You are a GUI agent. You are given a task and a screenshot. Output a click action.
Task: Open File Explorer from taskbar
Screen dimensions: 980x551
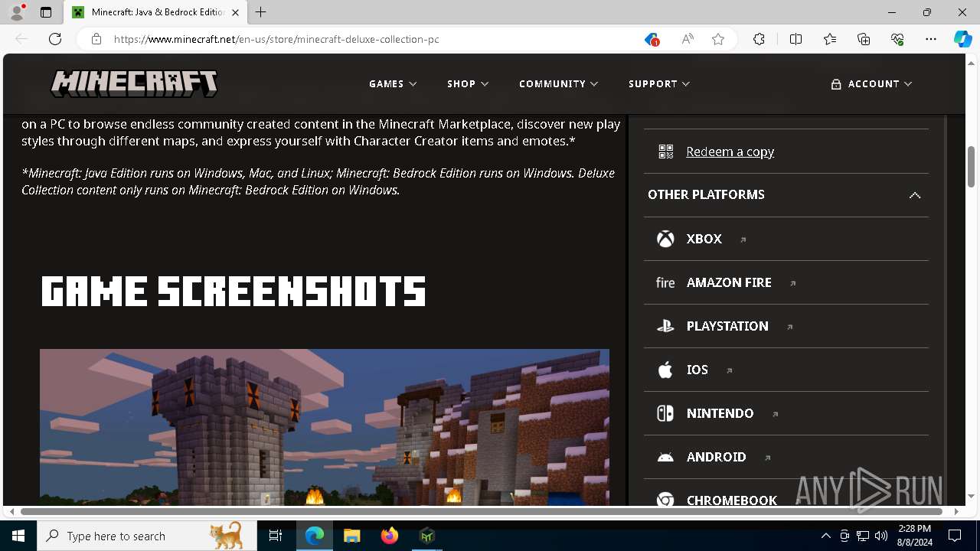point(352,536)
